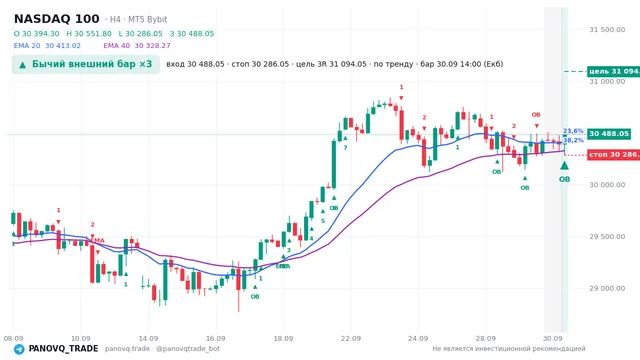This screenshot has width=640, height=360.
Task: Click the green '5' bar count marker
Action: (x=323, y=221)
